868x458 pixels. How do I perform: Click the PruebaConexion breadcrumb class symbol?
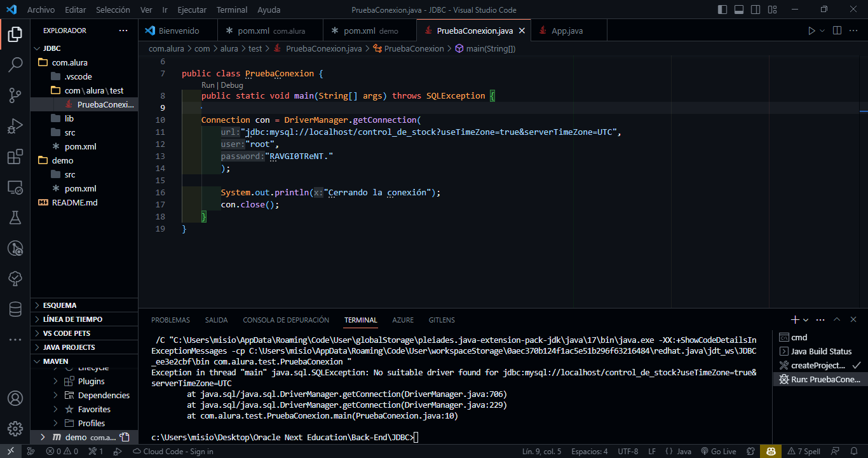[x=408, y=48]
